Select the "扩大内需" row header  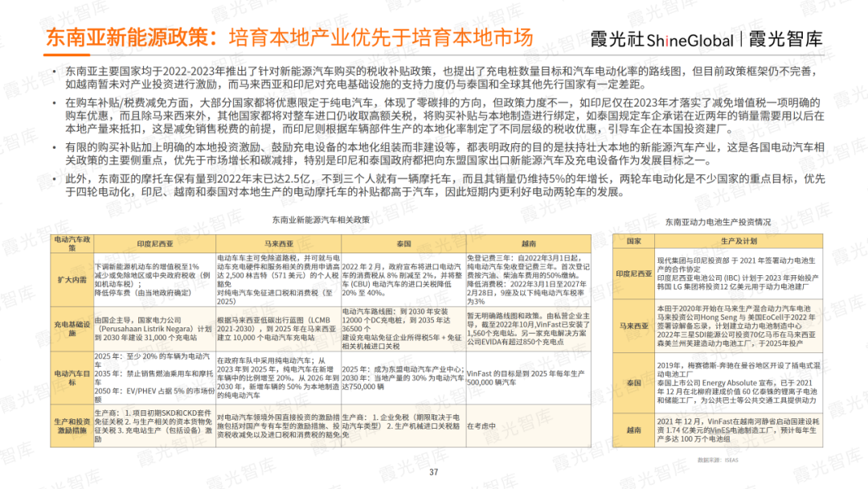pos(72,280)
